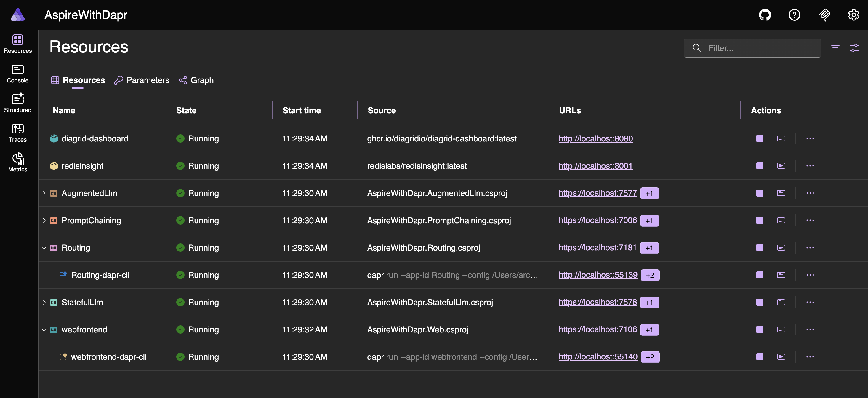
Task: Open Structured logs in the sidebar
Action: click(x=17, y=103)
